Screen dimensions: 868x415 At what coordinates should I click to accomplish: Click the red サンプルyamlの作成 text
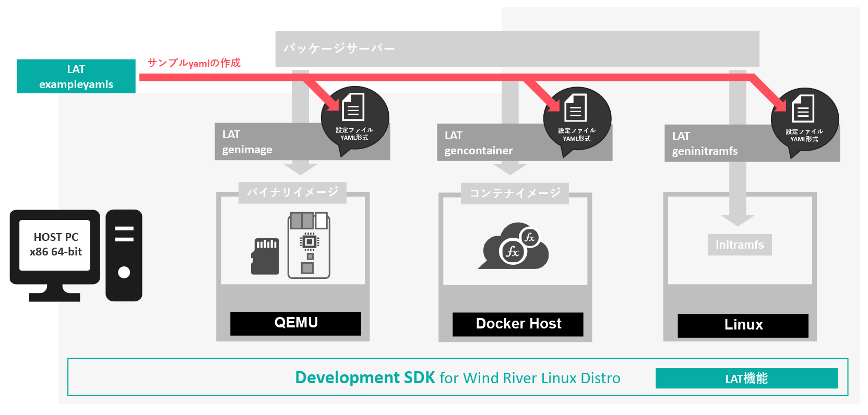tap(194, 63)
